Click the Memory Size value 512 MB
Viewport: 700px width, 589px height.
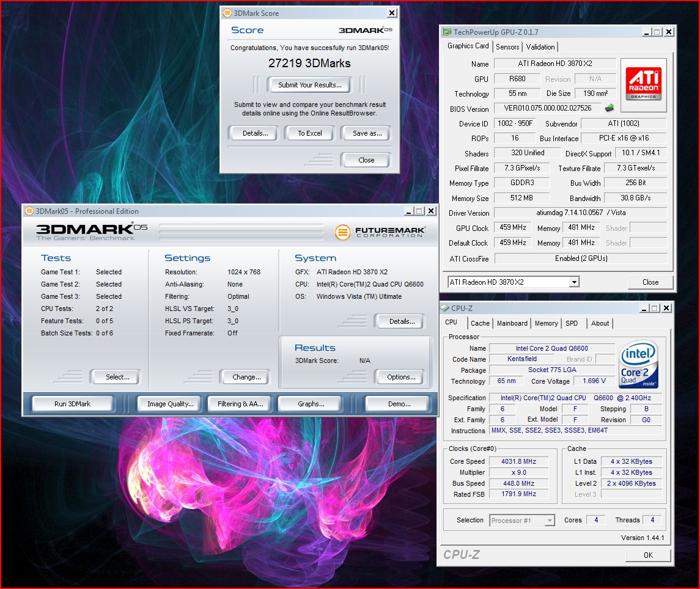[x=521, y=198]
